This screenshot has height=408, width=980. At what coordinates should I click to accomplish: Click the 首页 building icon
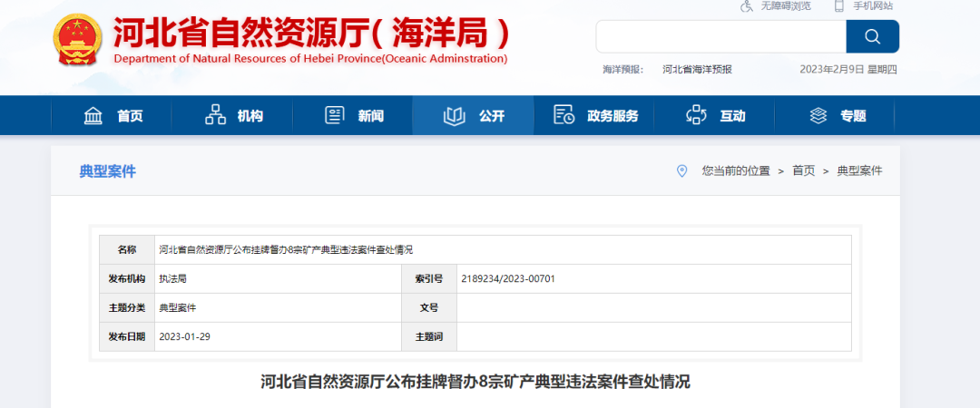93,115
